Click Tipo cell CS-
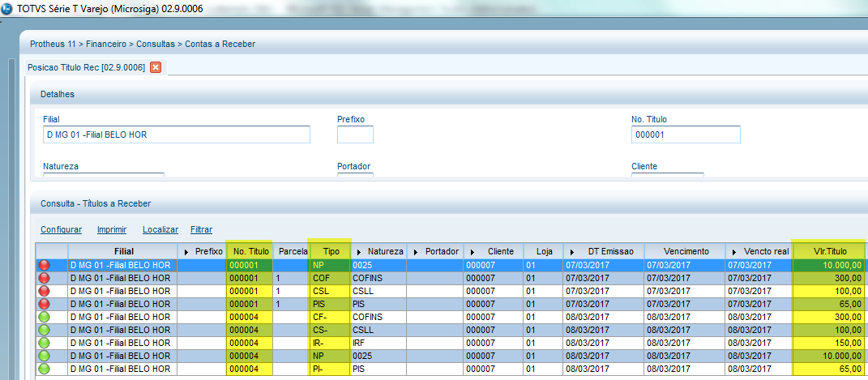The height and width of the screenshot is (380, 868). tap(331, 330)
